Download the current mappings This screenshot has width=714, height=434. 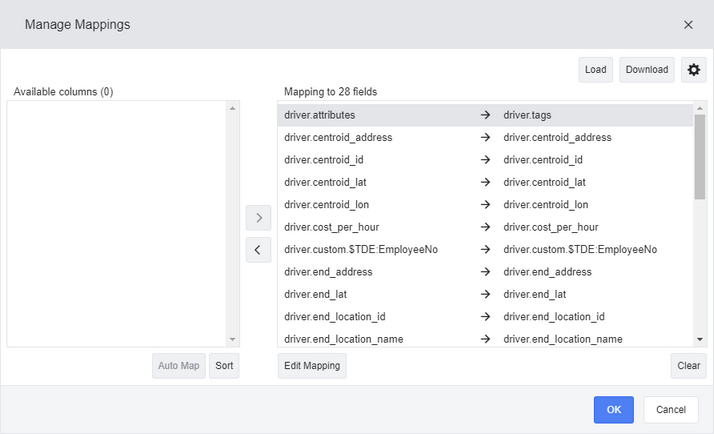click(x=647, y=70)
